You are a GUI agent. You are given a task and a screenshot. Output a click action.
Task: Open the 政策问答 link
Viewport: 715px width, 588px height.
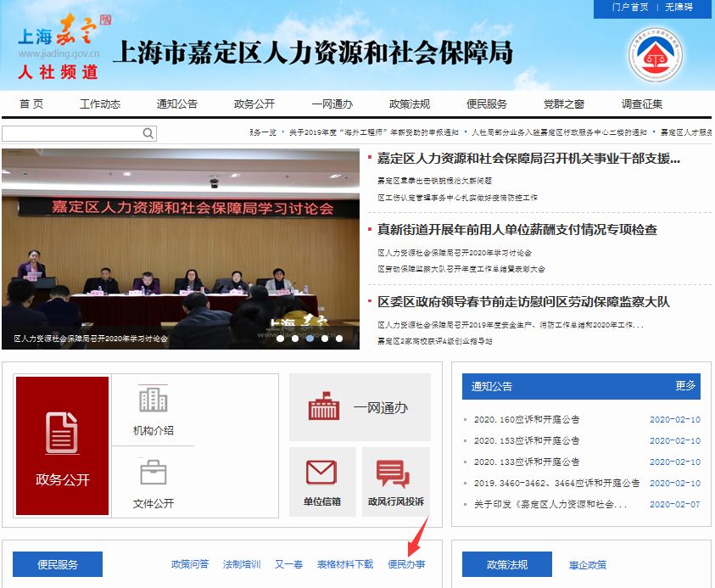[190, 564]
